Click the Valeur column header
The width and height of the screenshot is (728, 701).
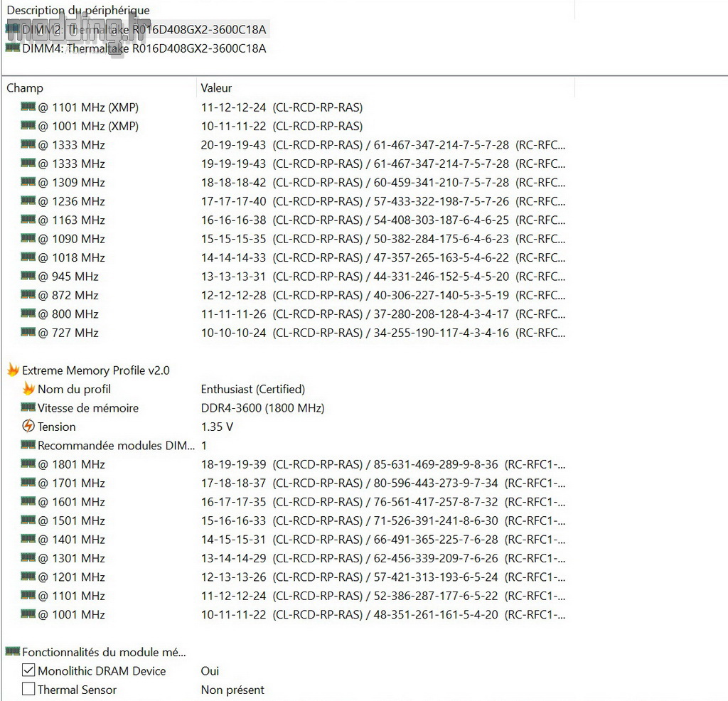click(216, 87)
